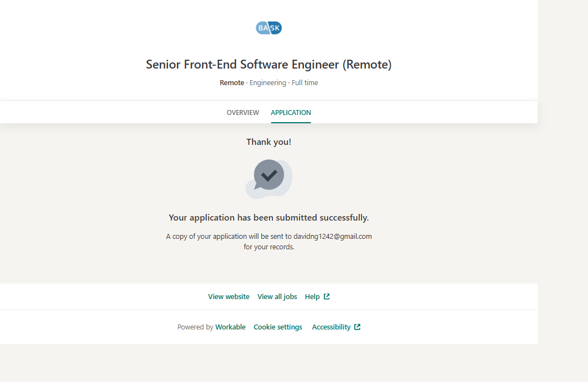This screenshot has height=382, width=588.
Task: Click the Thank you! heading
Action: [x=269, y=142]
